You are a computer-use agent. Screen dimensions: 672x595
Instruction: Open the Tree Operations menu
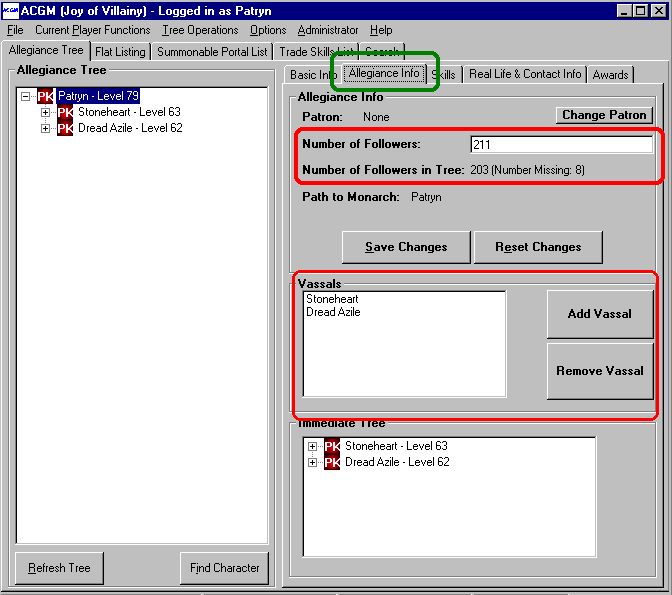[x=200, y=30]
